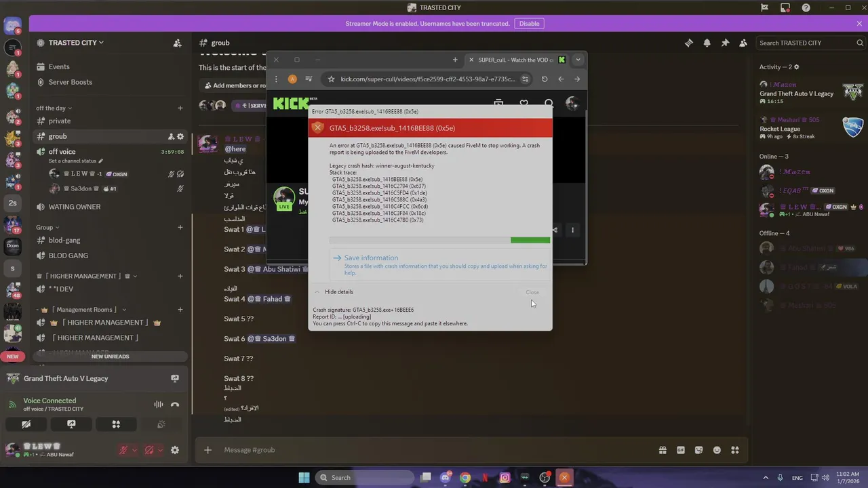Open the GIF picker
Image resolution: width=868 pixels, height=488 pixels.
click(x=681, y=450)
